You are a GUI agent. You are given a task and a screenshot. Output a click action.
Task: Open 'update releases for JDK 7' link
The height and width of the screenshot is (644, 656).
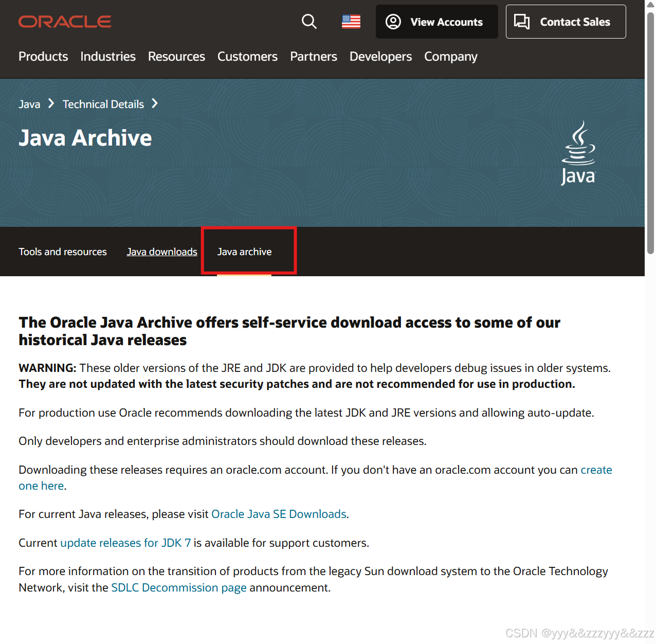[x=125, y=543]
